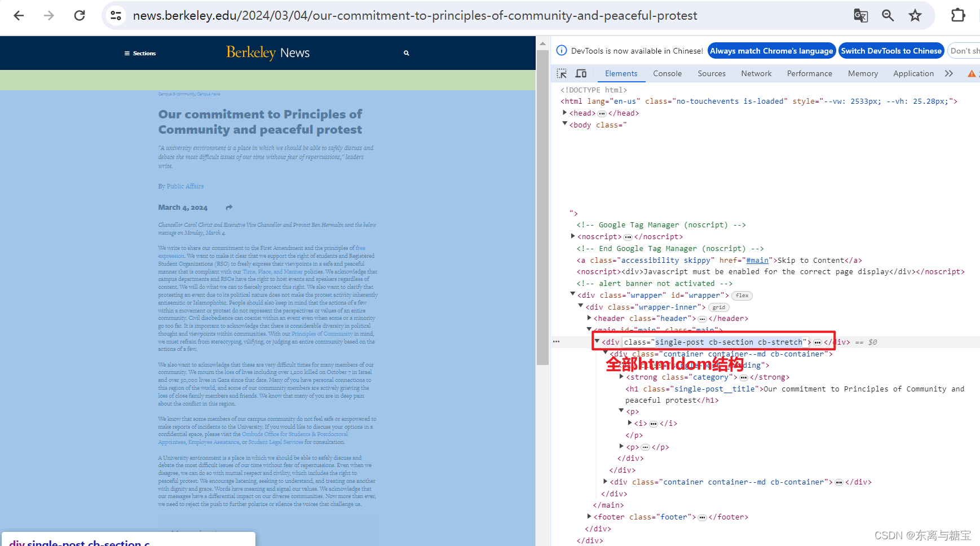
Task: Reload the page with the refresh icon
Action: tap(80, 15)
